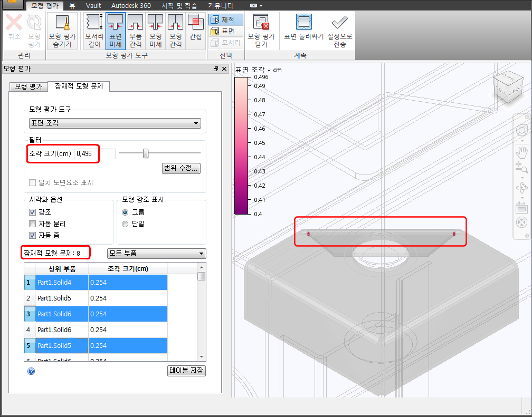Select the orbit navigation tool

click(x=522, y=187)
